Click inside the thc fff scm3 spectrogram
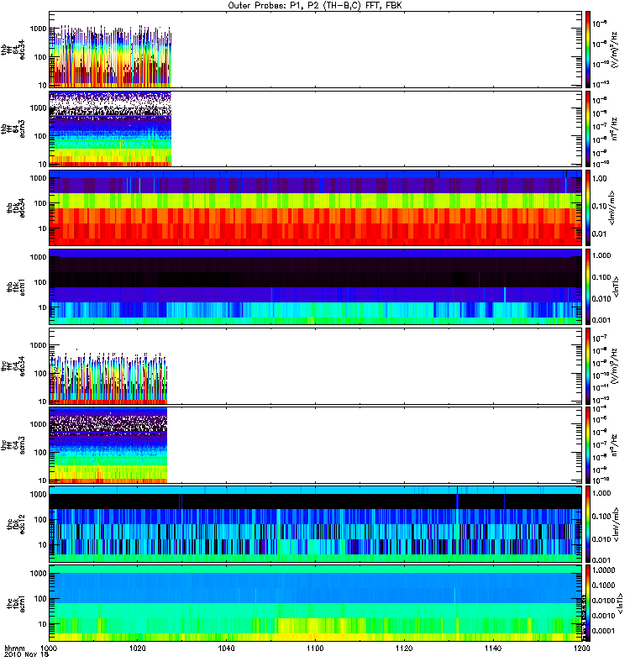 pos(316,445)
